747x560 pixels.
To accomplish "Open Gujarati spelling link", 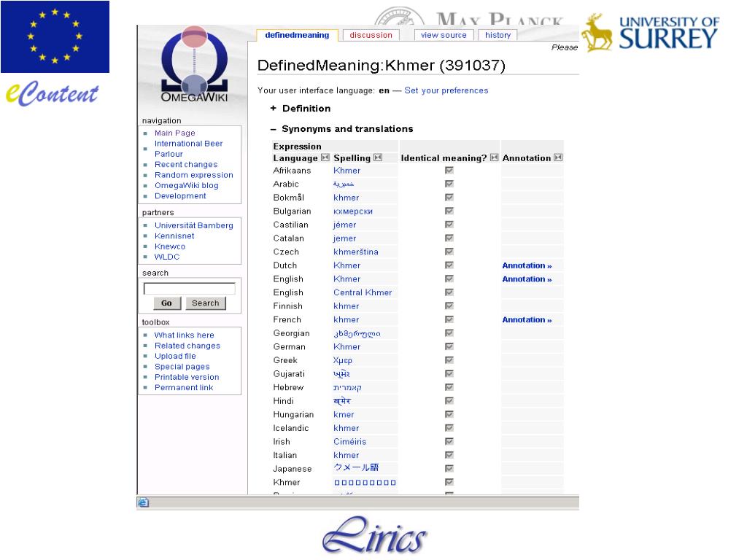I will pyautogui.click(x=341, y=374).
